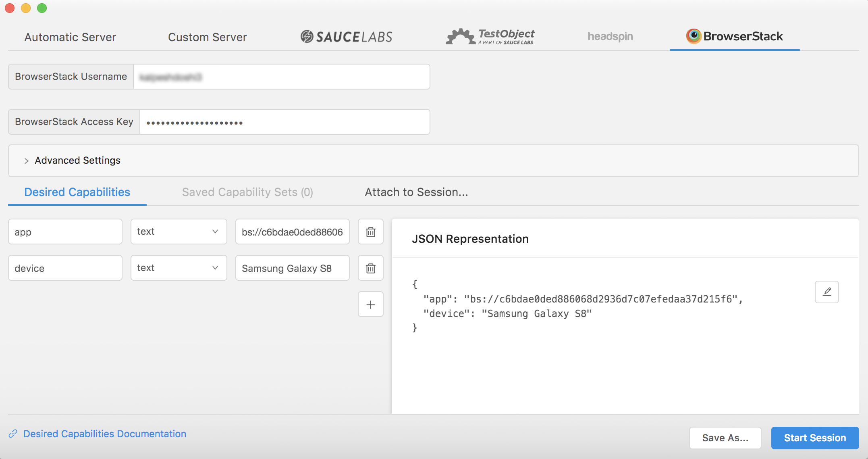The width and height of the screenshot is (868, 459).
Task: Open Saved Capability Sets tab
Action: coord(247,192)
